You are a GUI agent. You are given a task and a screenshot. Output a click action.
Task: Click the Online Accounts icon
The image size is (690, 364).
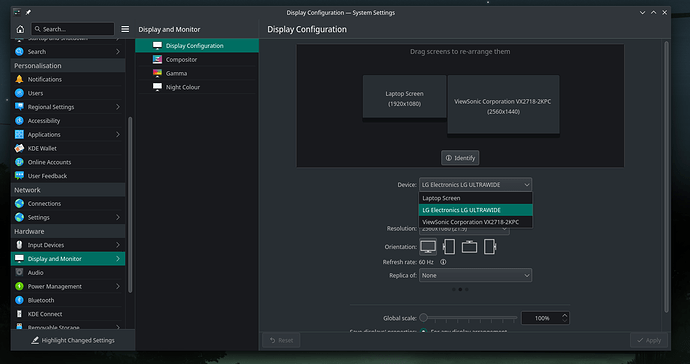(x=19, y=162)
